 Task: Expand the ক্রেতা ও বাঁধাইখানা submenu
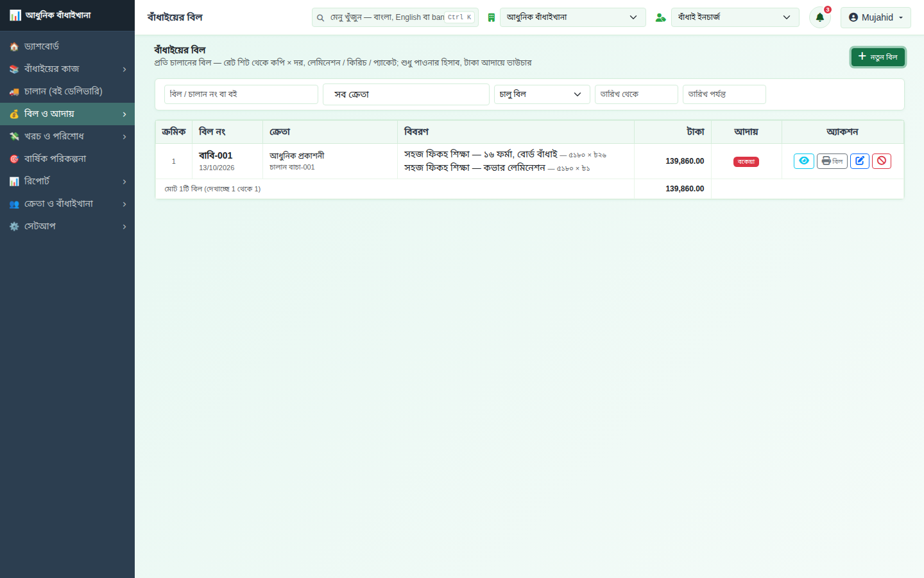[67, 204]
